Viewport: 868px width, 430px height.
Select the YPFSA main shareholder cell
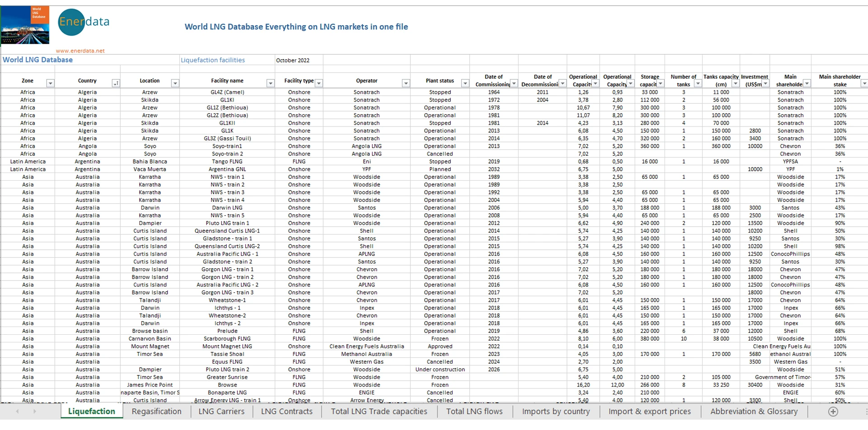point(790,162)
